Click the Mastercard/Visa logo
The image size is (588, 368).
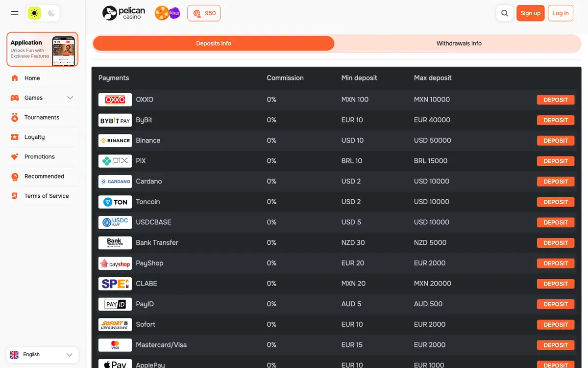(115, 345)
